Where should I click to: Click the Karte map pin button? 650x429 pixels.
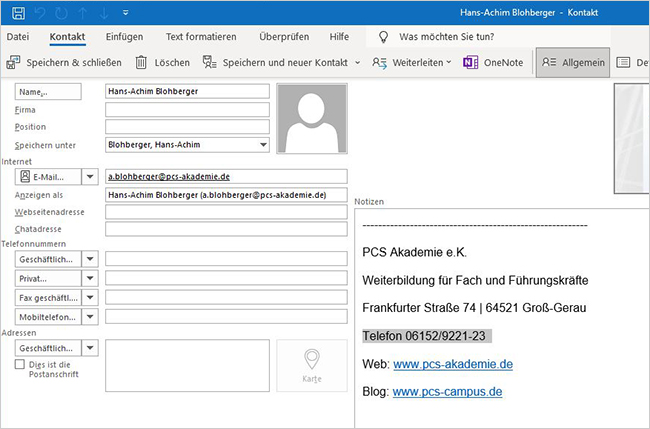pyautogui.click(x=312, y=366)
